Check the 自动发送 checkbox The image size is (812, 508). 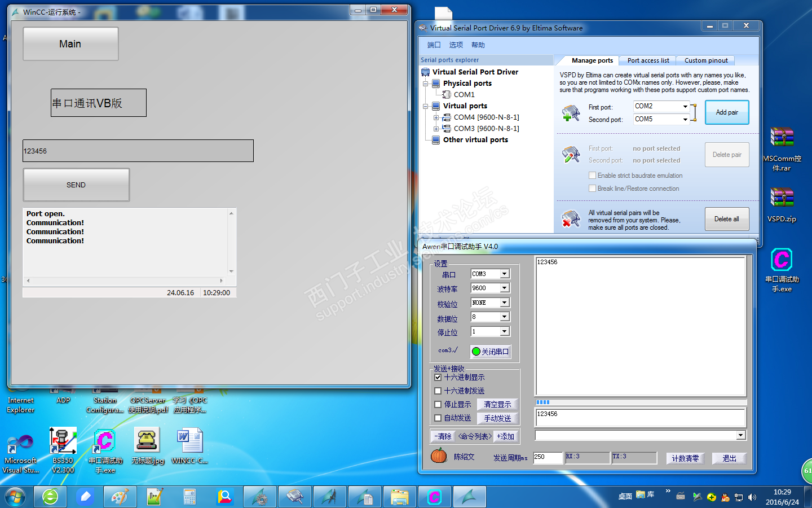coord(438,418)
